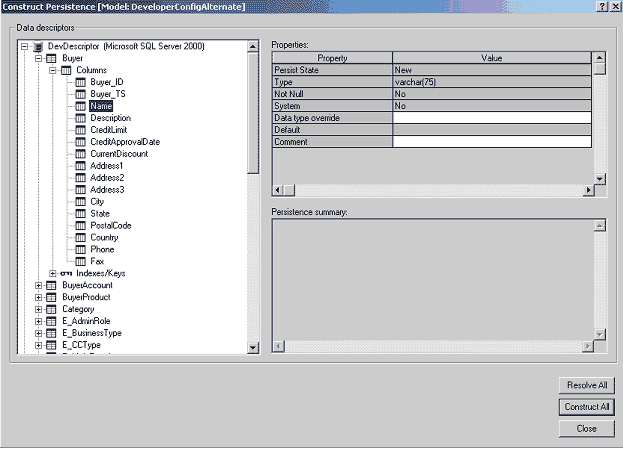Collapse the Columns node
This screenshot has width=623, height=449.
coord(52,70)
